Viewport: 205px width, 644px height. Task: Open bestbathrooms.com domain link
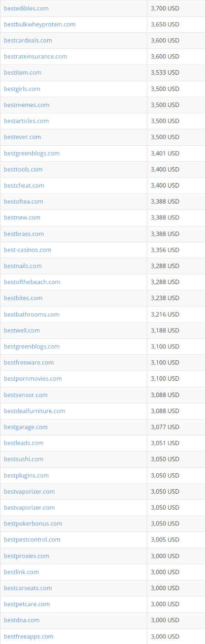point(31,314)
